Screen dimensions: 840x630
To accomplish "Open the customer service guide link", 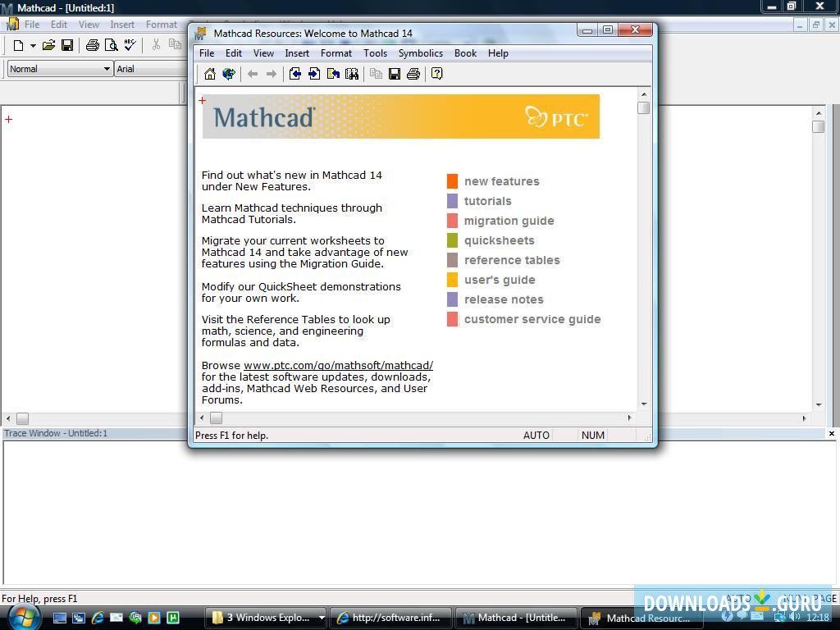I will click(532, 319).
